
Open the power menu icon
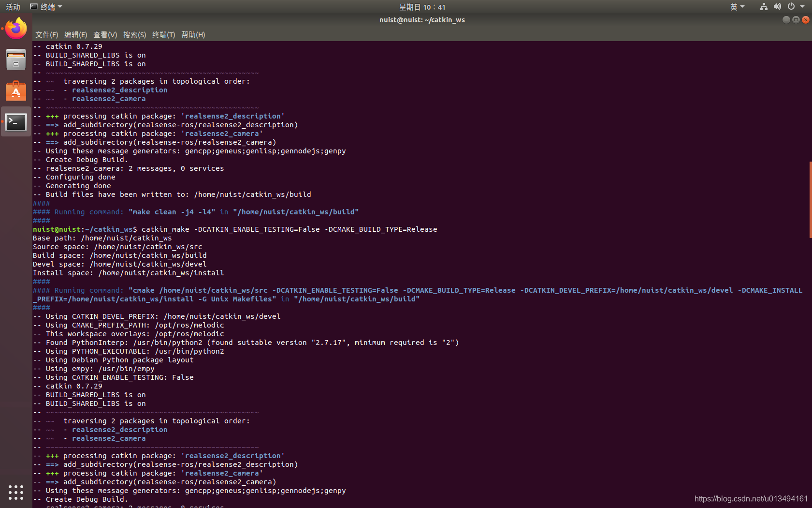click(791, 7)
